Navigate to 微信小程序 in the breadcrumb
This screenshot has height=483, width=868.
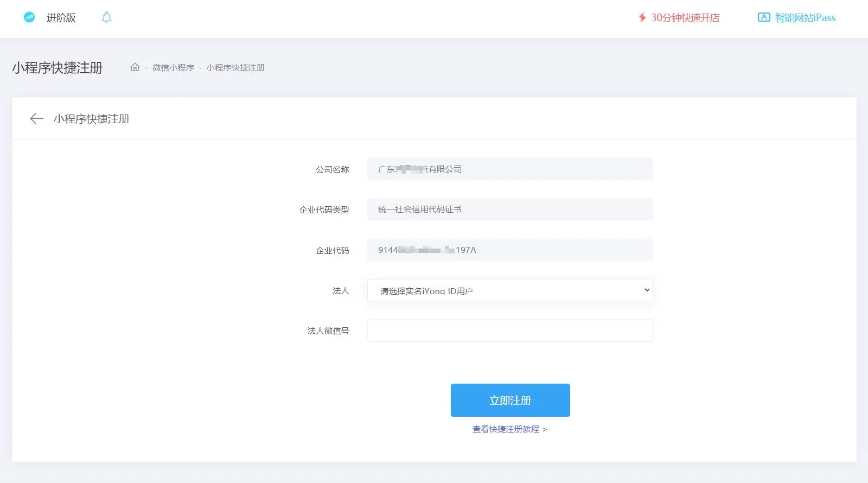(x=173, y=68)
